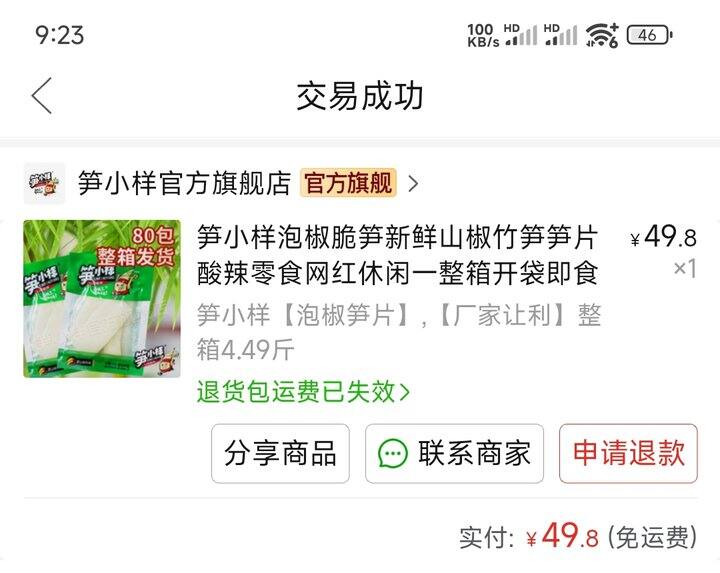
Task: Open product title 笋小样泡椒脆笋
Action: (x=397, y=255)
